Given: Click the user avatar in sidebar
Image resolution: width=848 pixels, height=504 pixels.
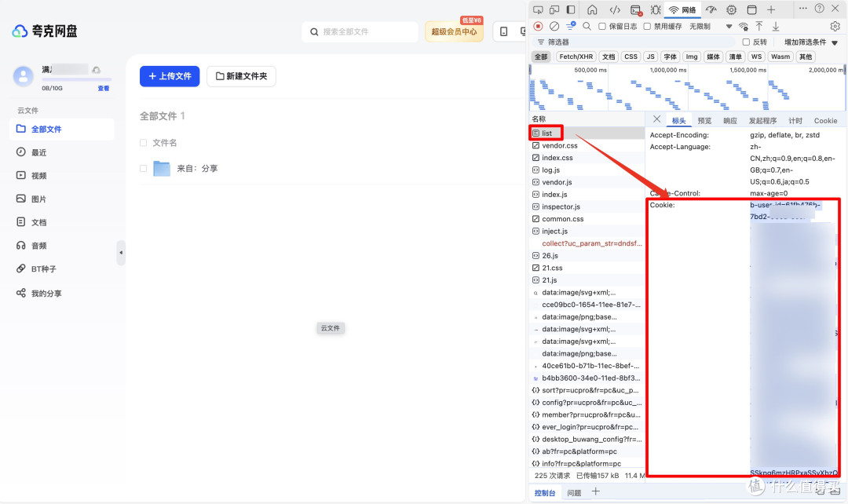Looking at the screenshot, I should pyautogui.click(x=24, y=76).
